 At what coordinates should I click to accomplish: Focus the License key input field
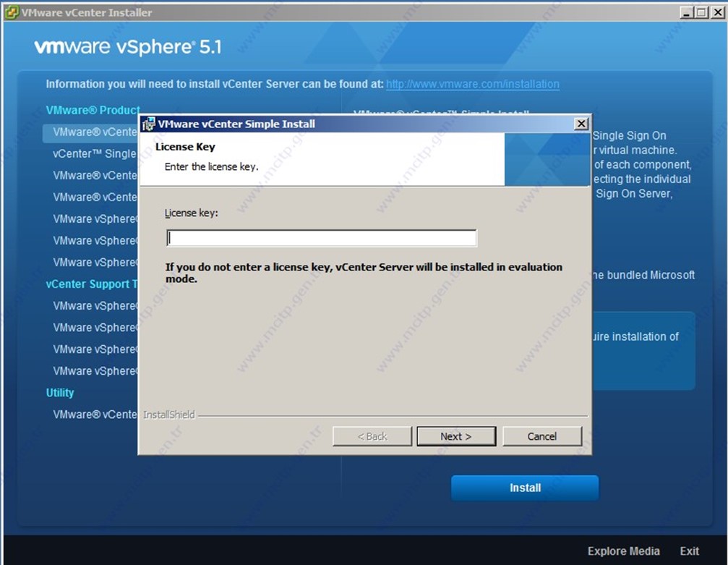click(321, 238)
